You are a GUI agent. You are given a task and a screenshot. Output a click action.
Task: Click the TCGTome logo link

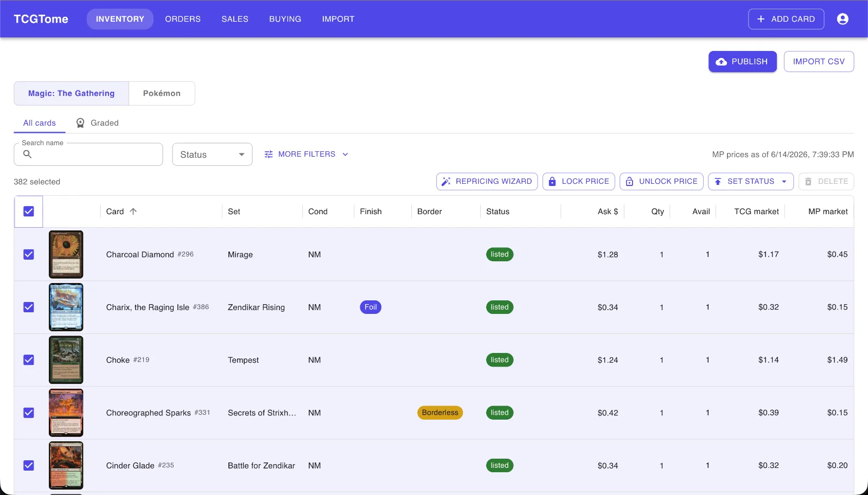41,19
